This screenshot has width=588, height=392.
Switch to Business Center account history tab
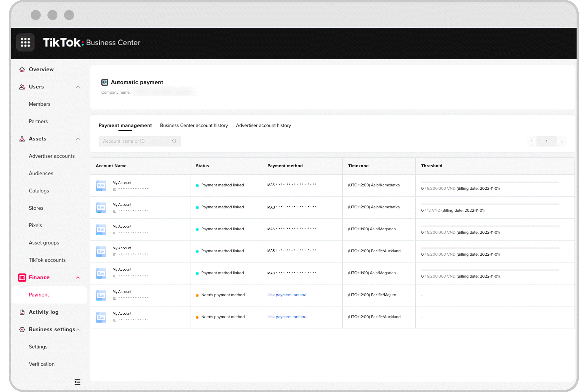194,125
